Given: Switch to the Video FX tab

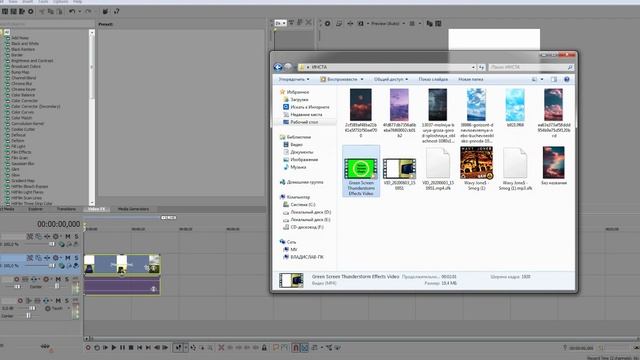Looking at the screenshot, I should 96,209.
